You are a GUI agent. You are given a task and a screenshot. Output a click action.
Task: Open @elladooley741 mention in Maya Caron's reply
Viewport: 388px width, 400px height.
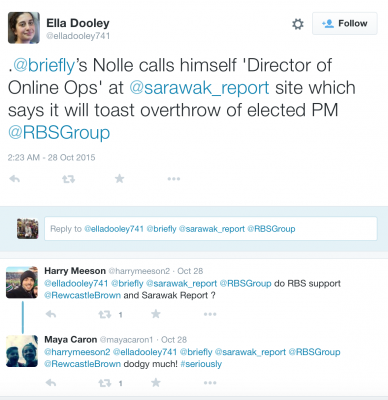[145, 352]
